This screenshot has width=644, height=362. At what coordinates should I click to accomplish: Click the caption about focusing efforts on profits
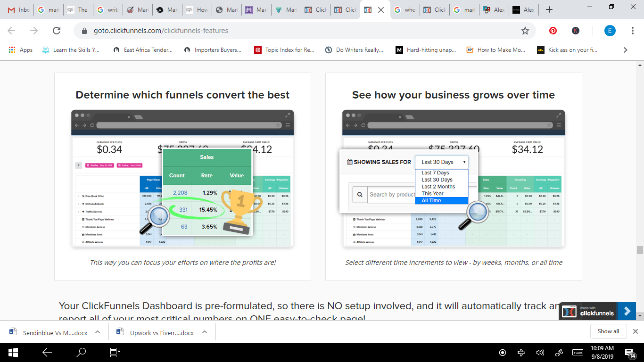click(x=183, y=263)
